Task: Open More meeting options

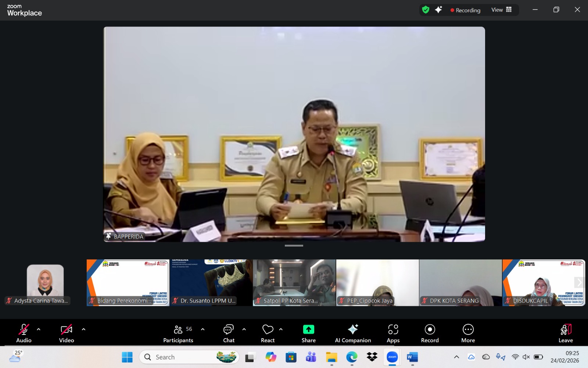Action: coord(468,333)
